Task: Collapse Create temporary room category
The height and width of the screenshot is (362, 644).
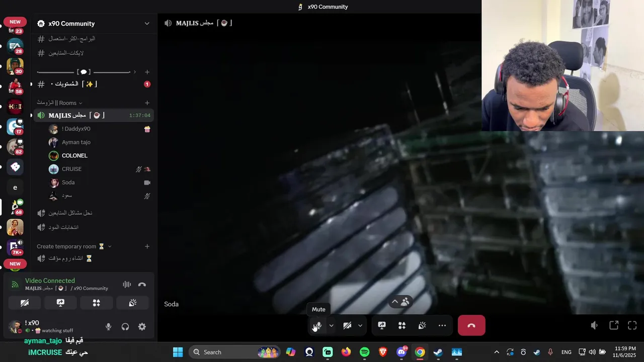Action: (74, 246)
